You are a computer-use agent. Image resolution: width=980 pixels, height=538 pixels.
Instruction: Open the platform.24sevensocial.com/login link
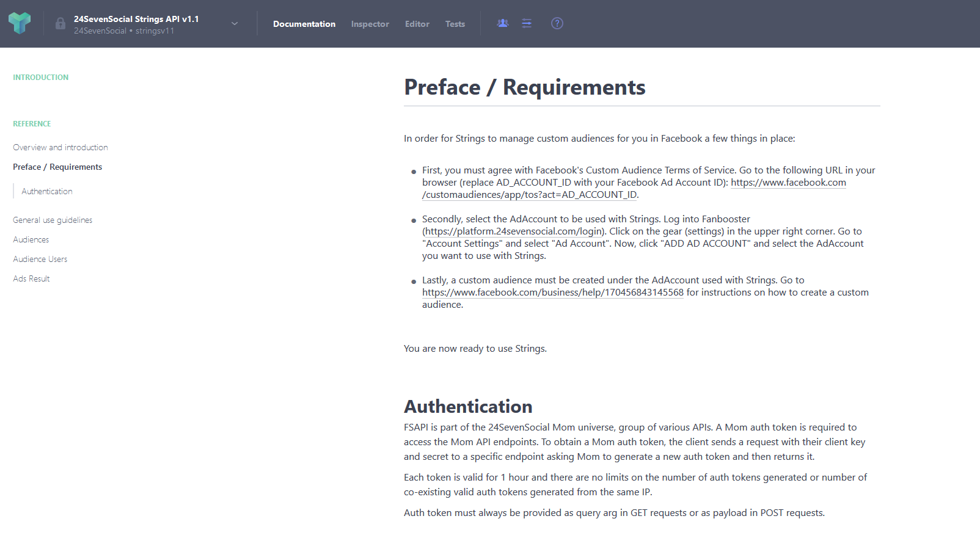tap(513, 231)
